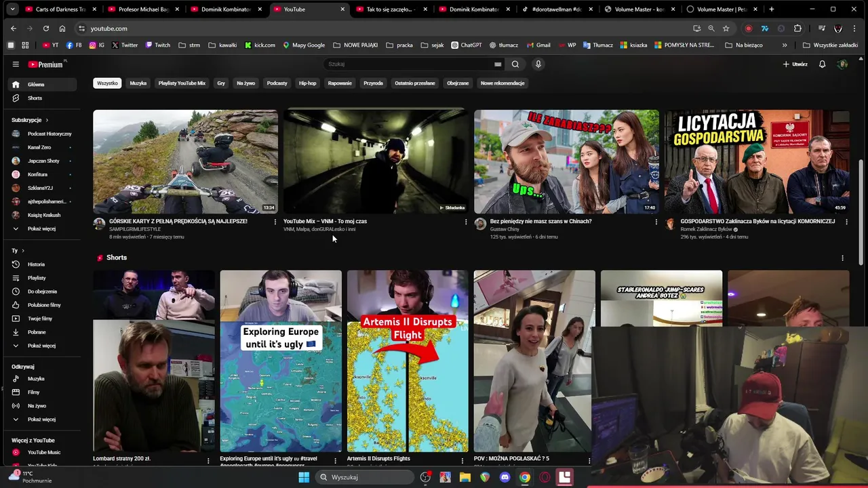
Task: Select the Wszystko filter chip
Action: point(107,83)
